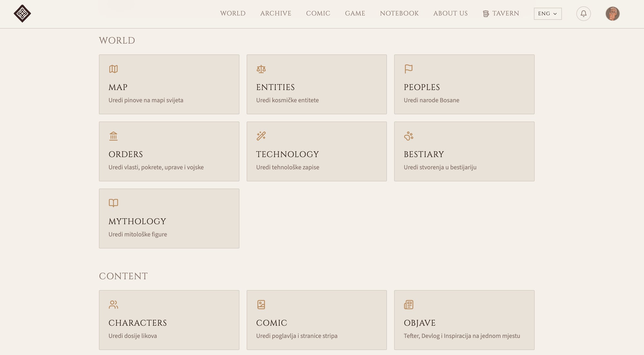Open the notifications bell

point(583,14)
